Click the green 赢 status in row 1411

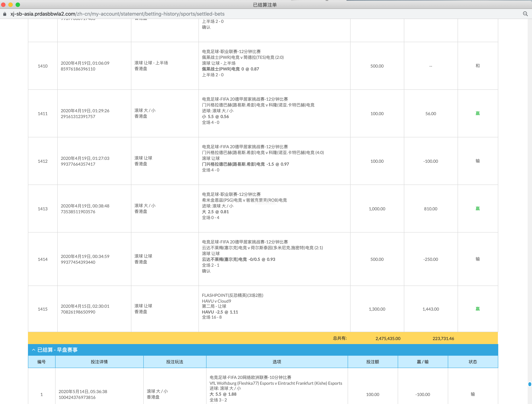(477, 113)
